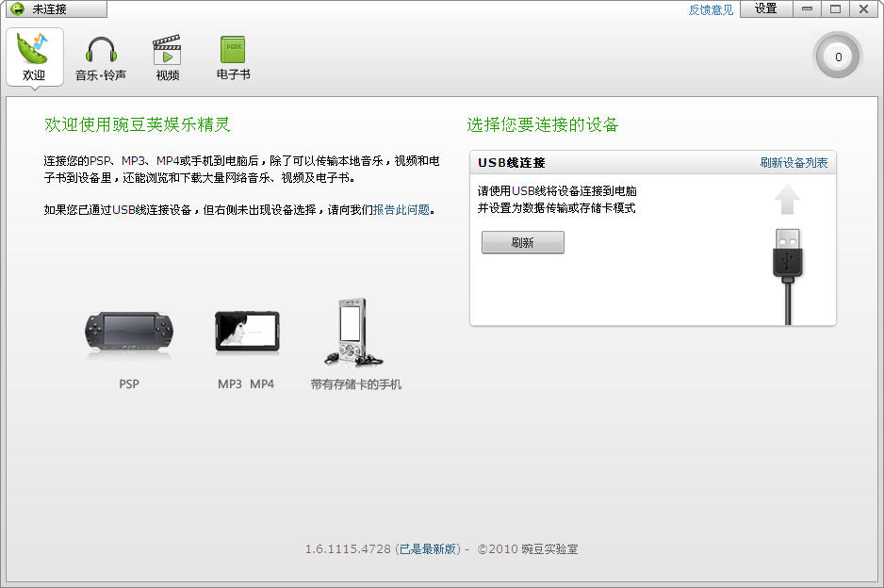Close the application window
The height and width of the screenshot is (588, 884).
click(863, 9)
